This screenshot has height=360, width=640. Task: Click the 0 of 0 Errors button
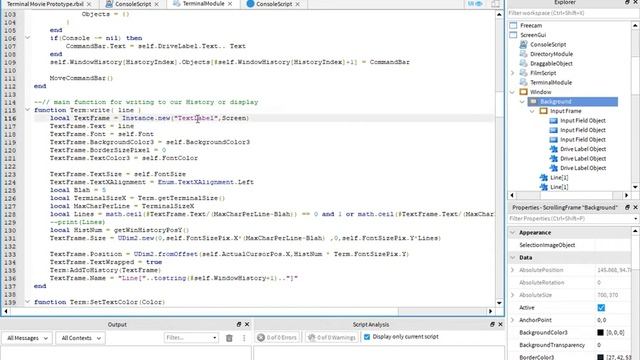click(x=278, y=337)
